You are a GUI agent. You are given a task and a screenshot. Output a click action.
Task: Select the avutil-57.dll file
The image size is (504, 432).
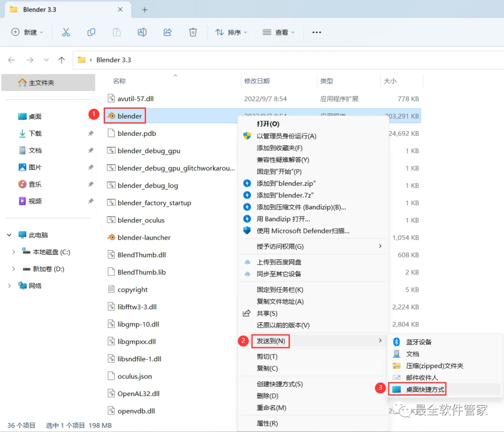pyautogui.click(x=135, y=99)
